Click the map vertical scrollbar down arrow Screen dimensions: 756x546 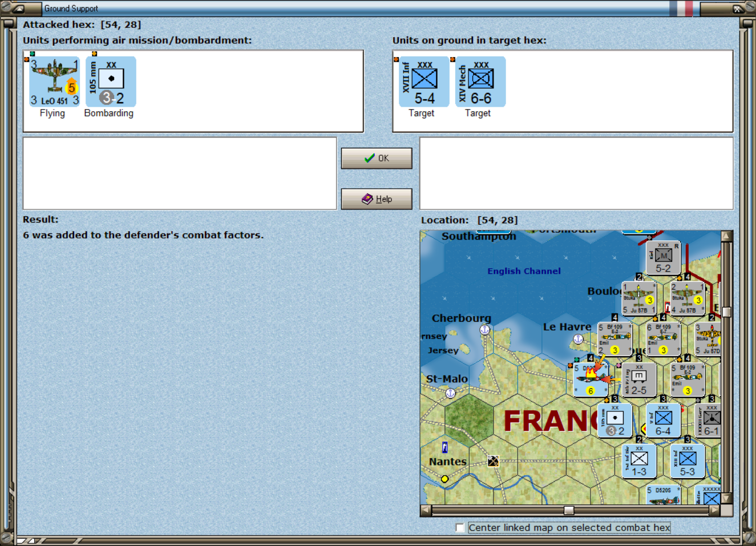pyautogui.click(x=727, y=499)
